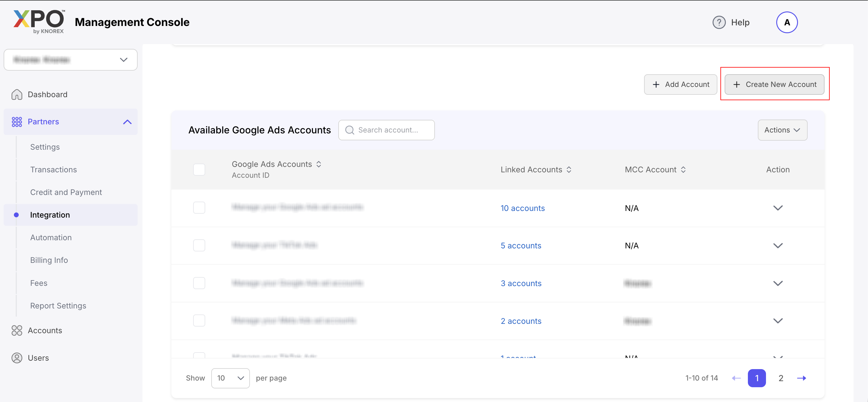Open Automation menu item
This screenshot has height=402, width=868.
point(51,238)
